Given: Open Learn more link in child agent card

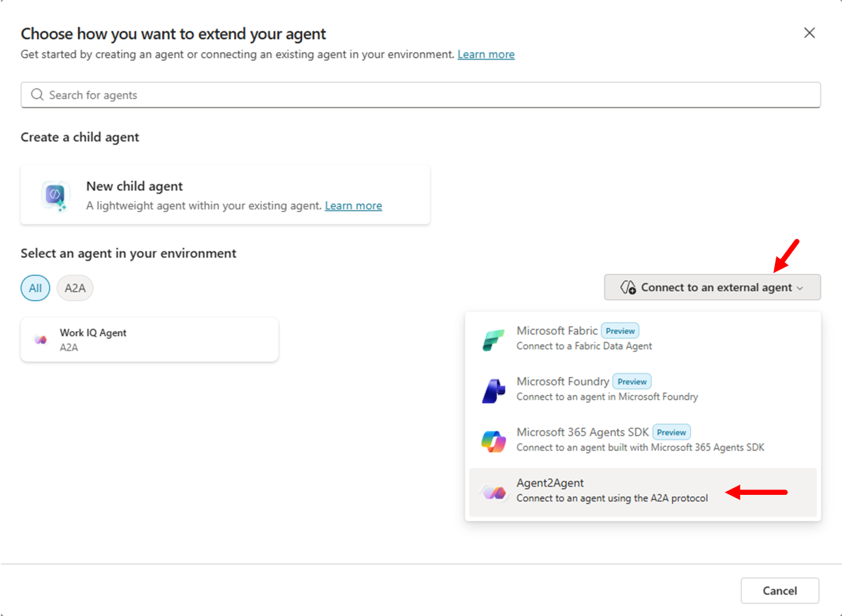Looking at the screenshot, I should pyautogui.click(x=353, y=205).
